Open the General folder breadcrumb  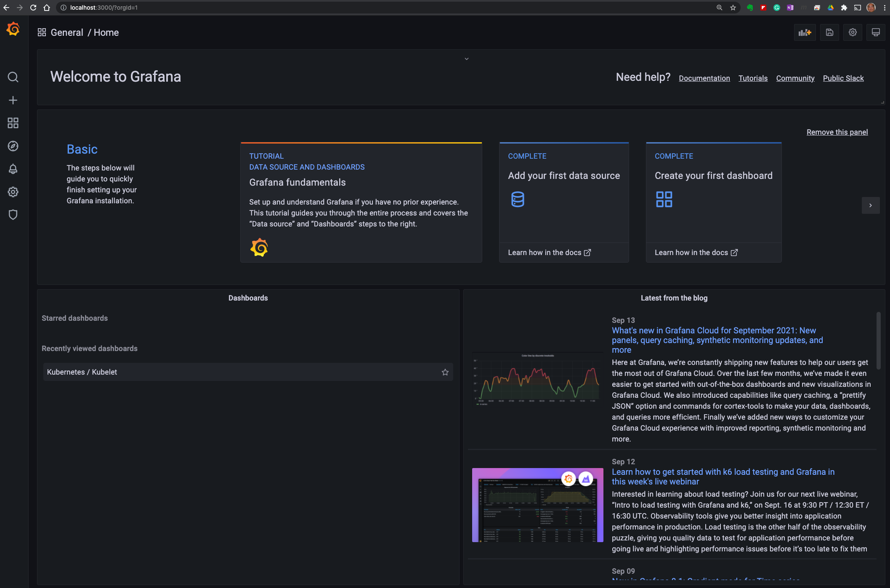66,32
